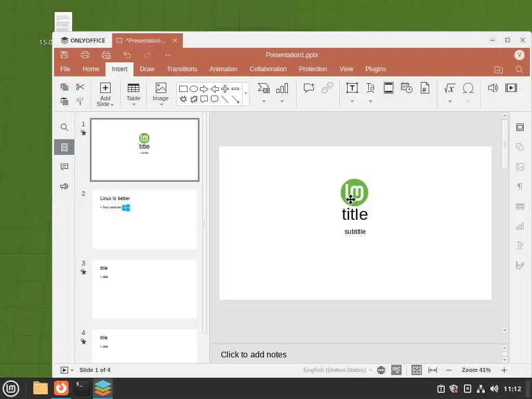Switch to the Transitions tab

[182, 69]
